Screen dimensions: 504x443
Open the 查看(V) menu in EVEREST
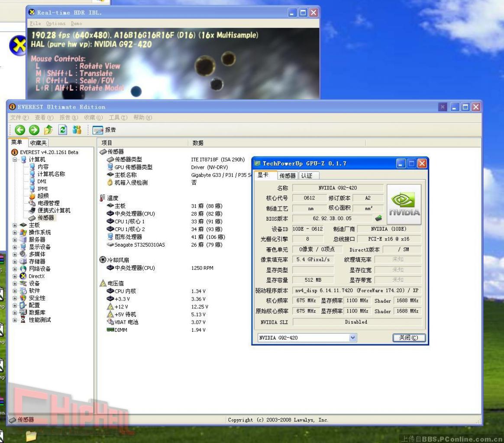(x=44, y=118)
